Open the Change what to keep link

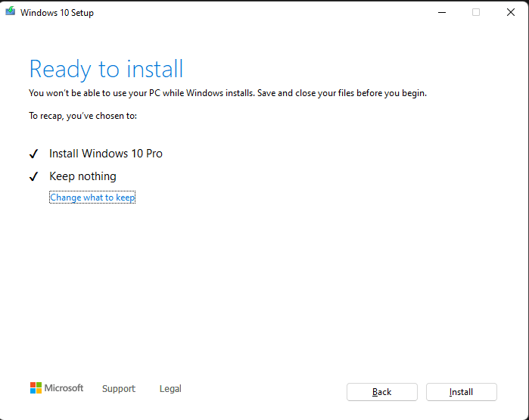tap(92, 198)
